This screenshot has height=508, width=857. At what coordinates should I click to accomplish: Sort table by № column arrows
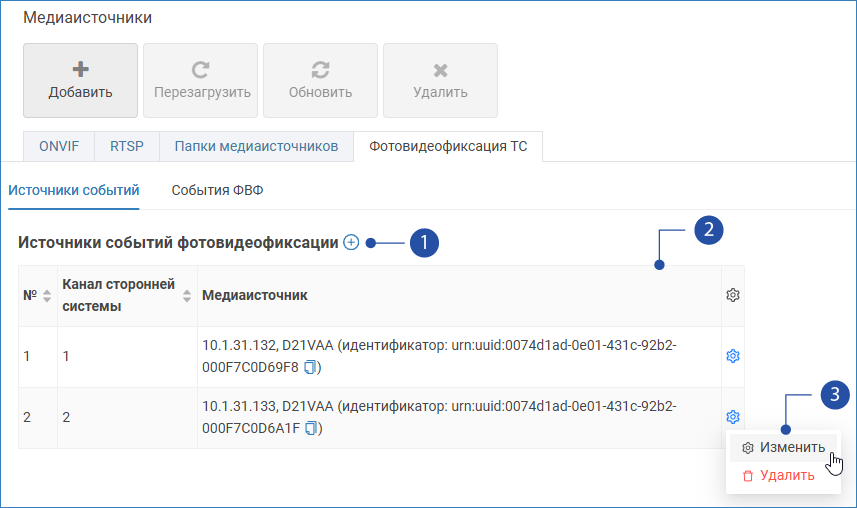pos(46,296)
